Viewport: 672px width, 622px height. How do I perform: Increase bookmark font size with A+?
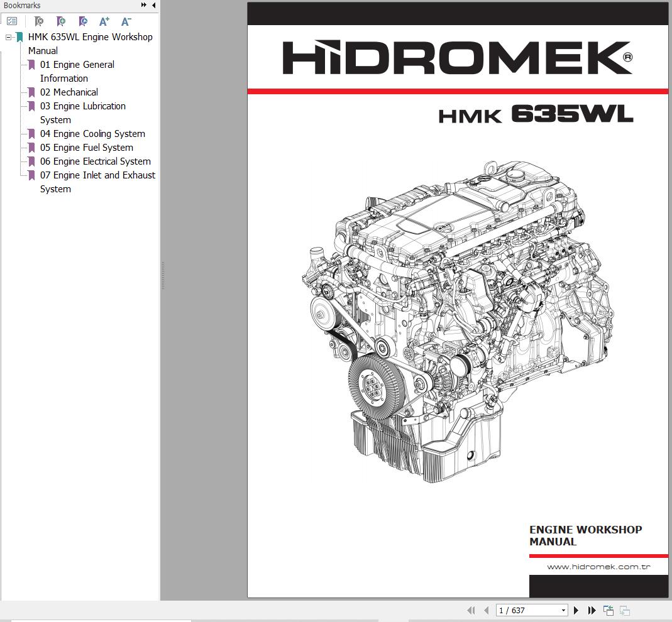[104, 21]
